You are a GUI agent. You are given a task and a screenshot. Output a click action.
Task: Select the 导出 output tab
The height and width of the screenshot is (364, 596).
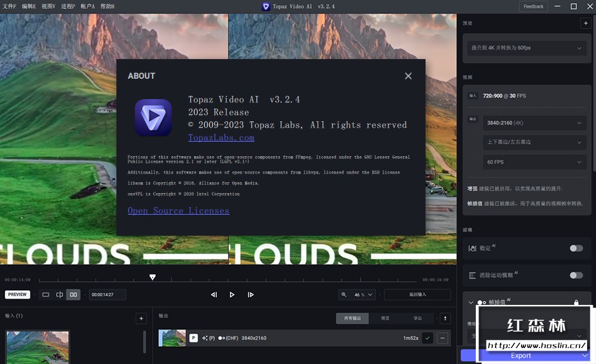[417, 318]
